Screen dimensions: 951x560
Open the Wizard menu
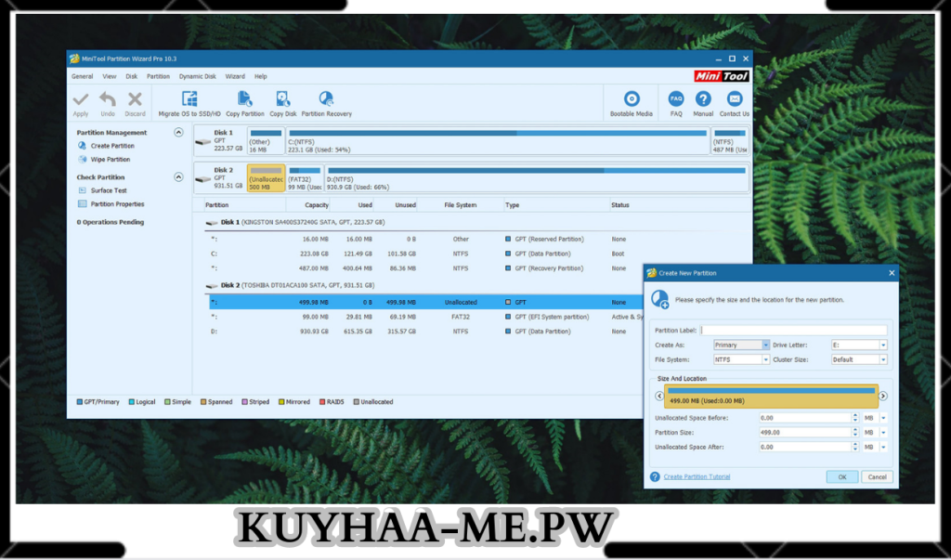(235, 76)
